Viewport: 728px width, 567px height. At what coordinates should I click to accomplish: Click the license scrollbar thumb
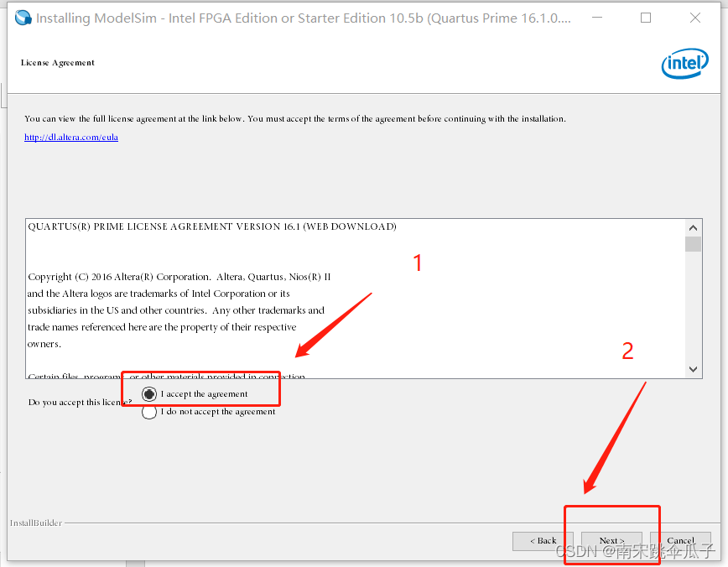pyautogui.click(x=693, y=244)
